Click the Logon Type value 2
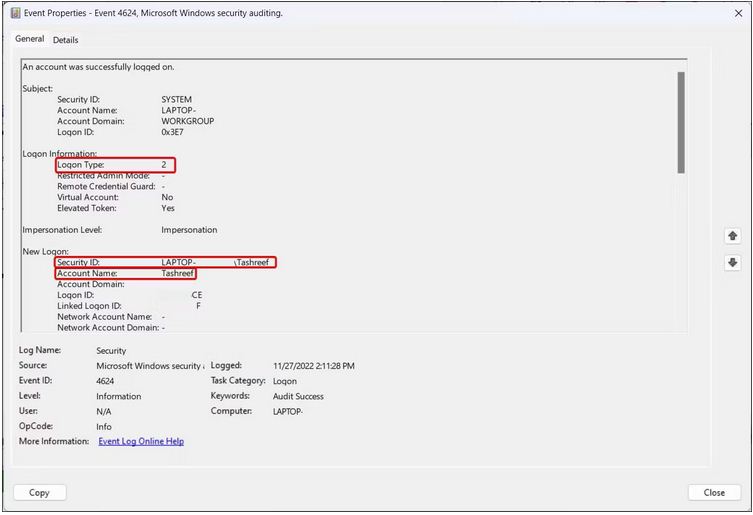Image resolution: width=753 pixels, height=515 pixels. 164,165
